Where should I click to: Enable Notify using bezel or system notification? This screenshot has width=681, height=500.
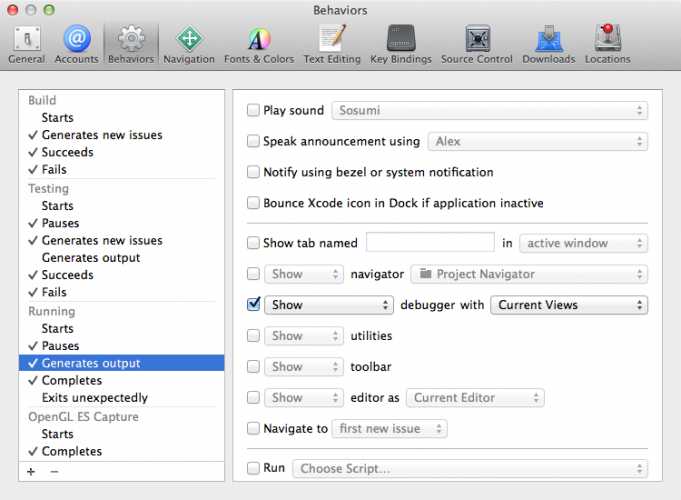click(253, 172)
